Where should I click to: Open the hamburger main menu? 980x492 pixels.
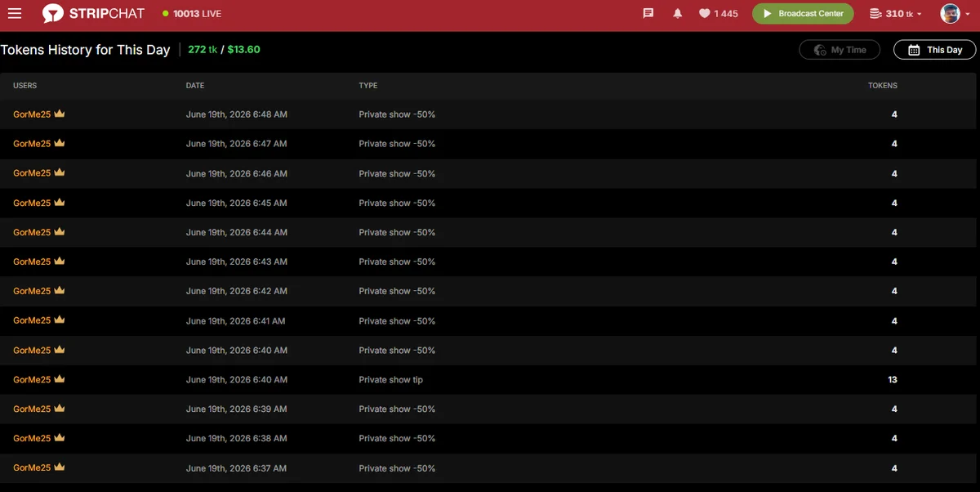pyautogui.click(x=15, y=13)
